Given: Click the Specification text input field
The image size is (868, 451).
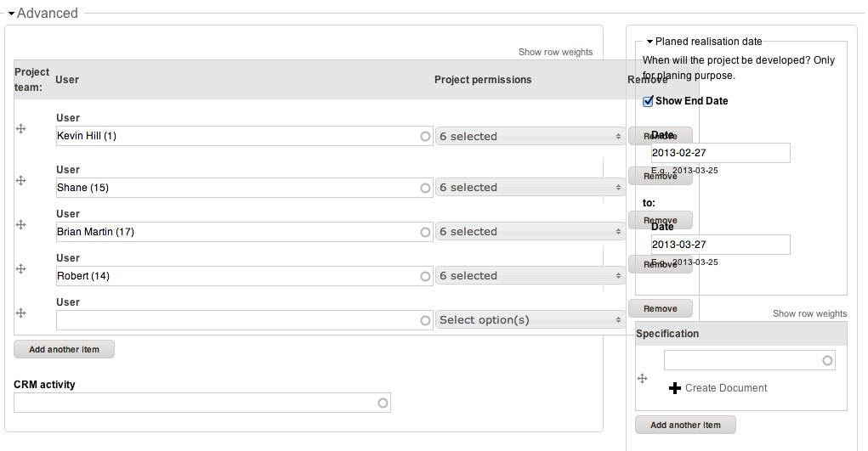Looking at the screenshot, I should coord(742,361).
